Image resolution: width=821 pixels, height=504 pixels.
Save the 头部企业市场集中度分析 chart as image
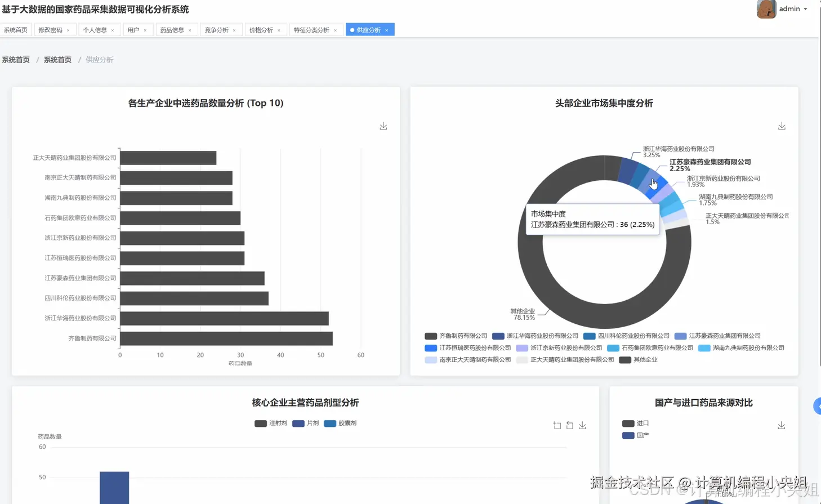tap(781, 126)
